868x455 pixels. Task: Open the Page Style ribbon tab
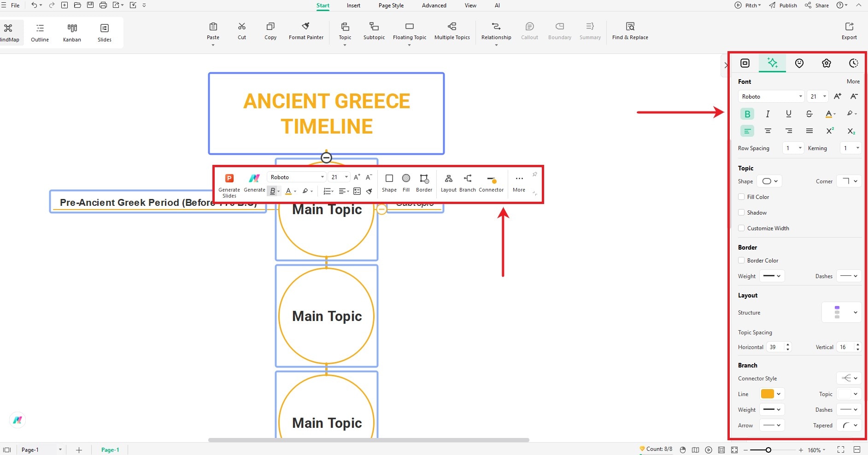click(391, 6)
